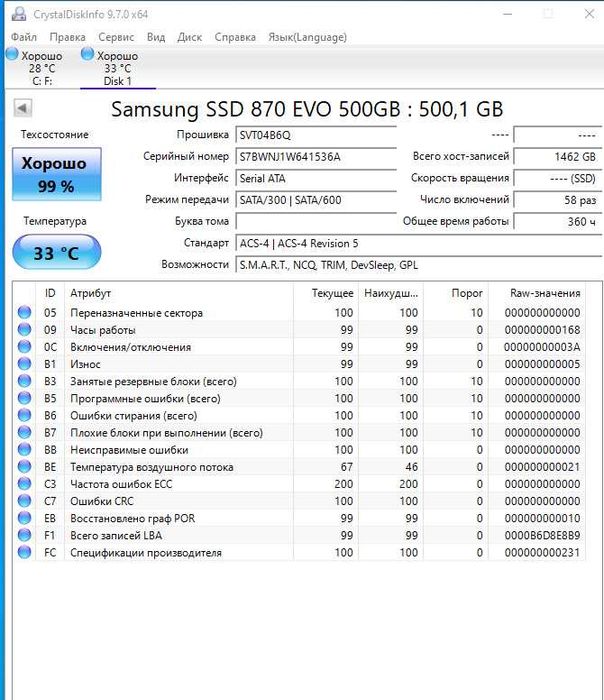Click raw value 00000000231

542,552
